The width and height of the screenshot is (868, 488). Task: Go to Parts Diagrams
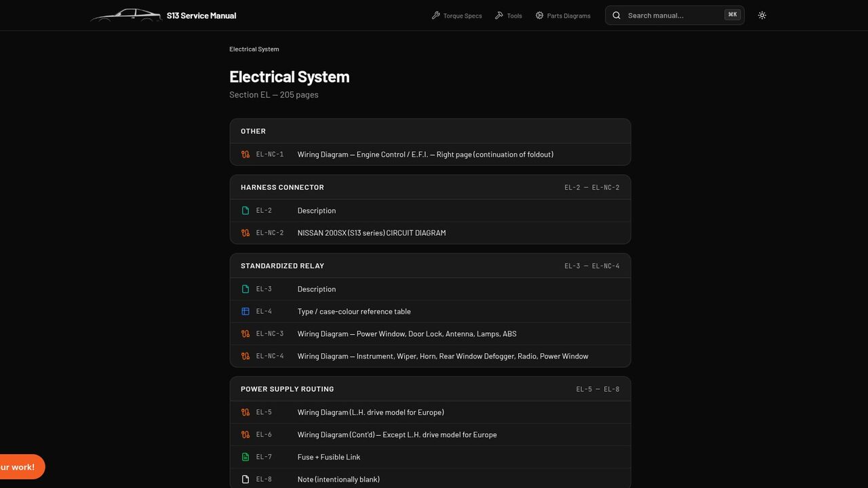pos(562,16)
